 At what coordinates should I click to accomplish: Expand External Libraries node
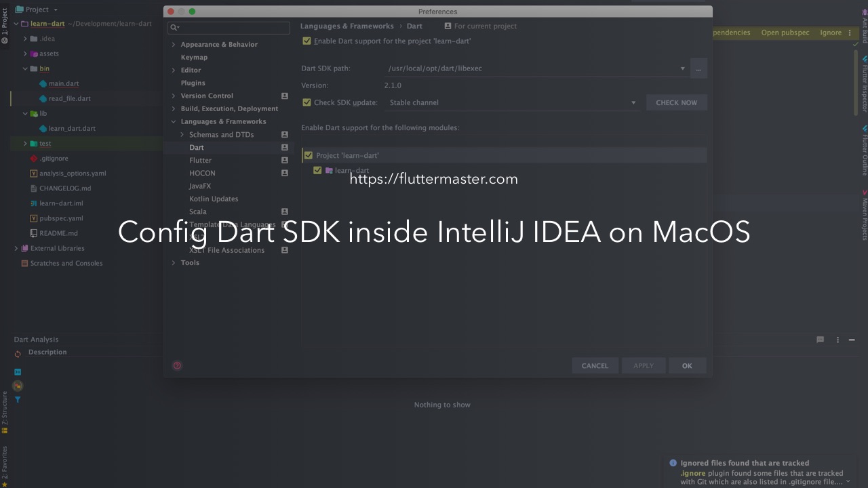click(x=16, y=248)
